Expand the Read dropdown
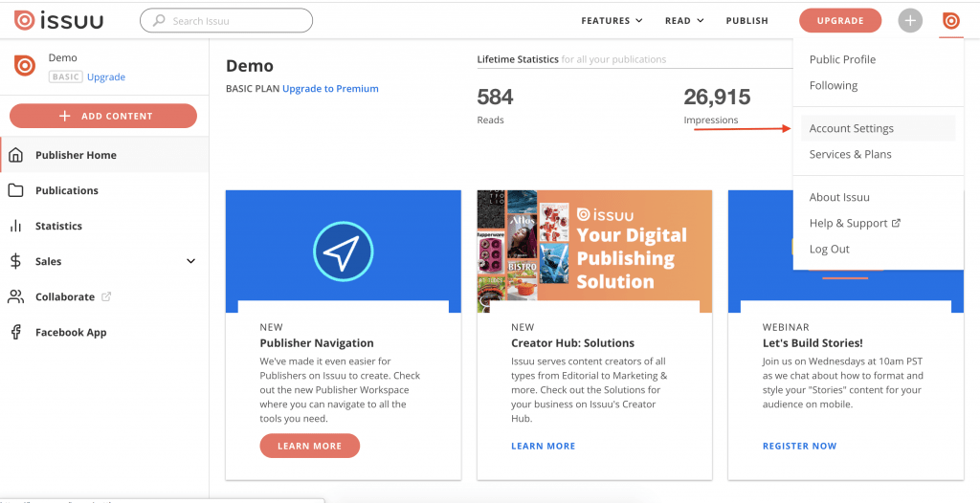980x503 pixels. pos(684,21)
